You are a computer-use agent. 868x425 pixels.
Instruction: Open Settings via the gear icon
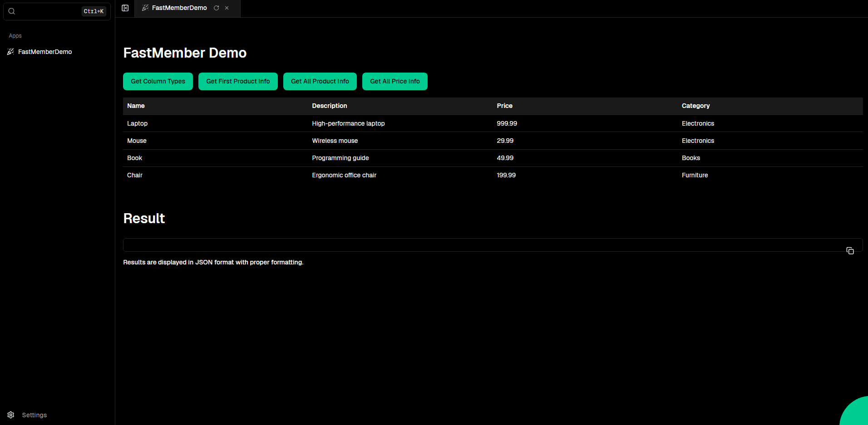[11, 415]
